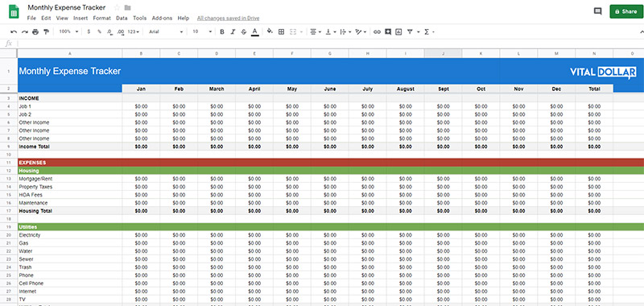This screenshot has width=644, height=306.
Task: Open merge cells dropdown arrow
Action: [301, 31]
